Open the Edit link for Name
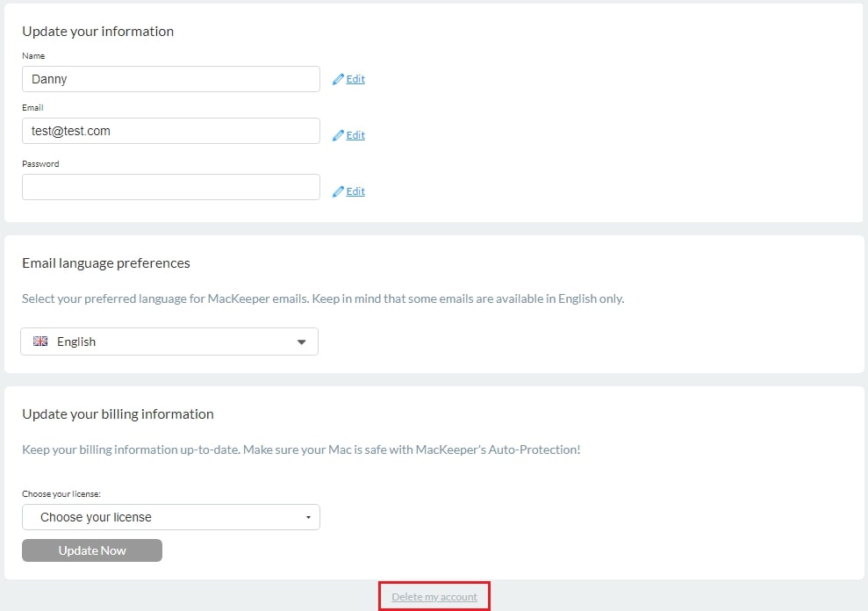 355,79
